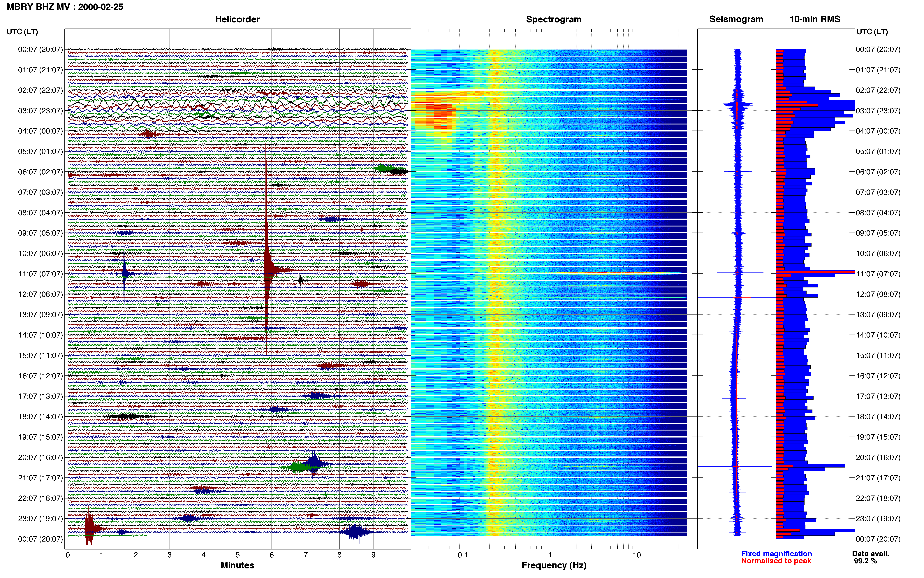Click right-side time label '02:07 (22:07)'

[878, 90]
